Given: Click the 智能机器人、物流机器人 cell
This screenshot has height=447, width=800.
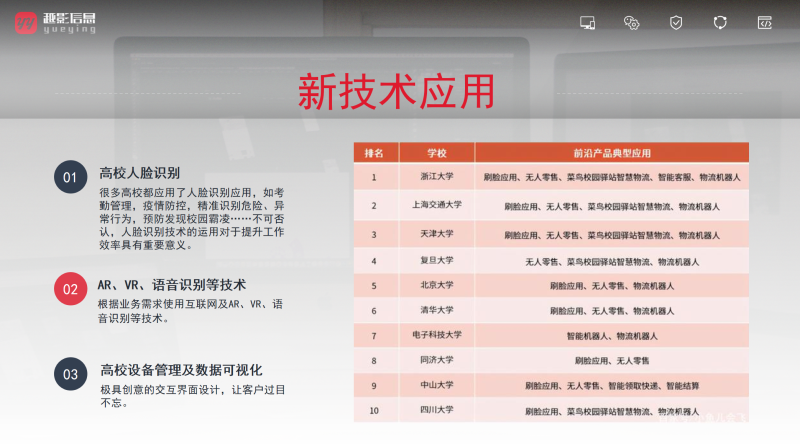Looking at the screenshot, I should (x=612, y=336).
